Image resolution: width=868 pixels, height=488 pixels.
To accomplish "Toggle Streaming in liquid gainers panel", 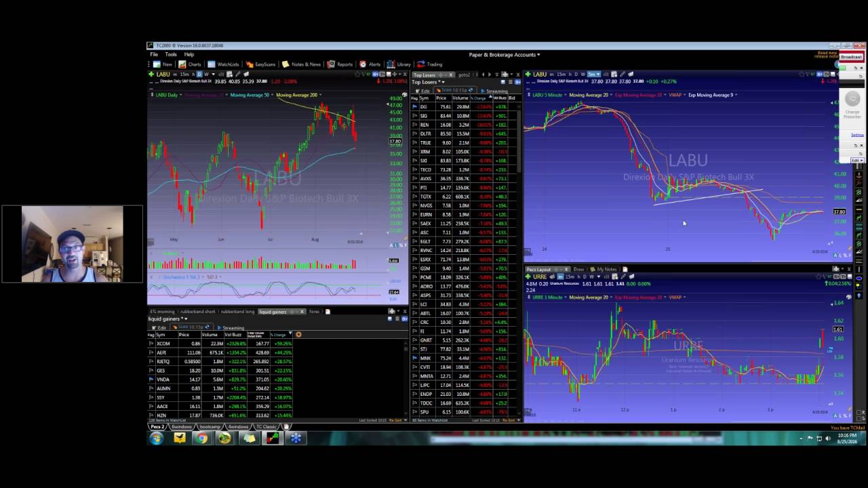I will click(x=231, y=327).
